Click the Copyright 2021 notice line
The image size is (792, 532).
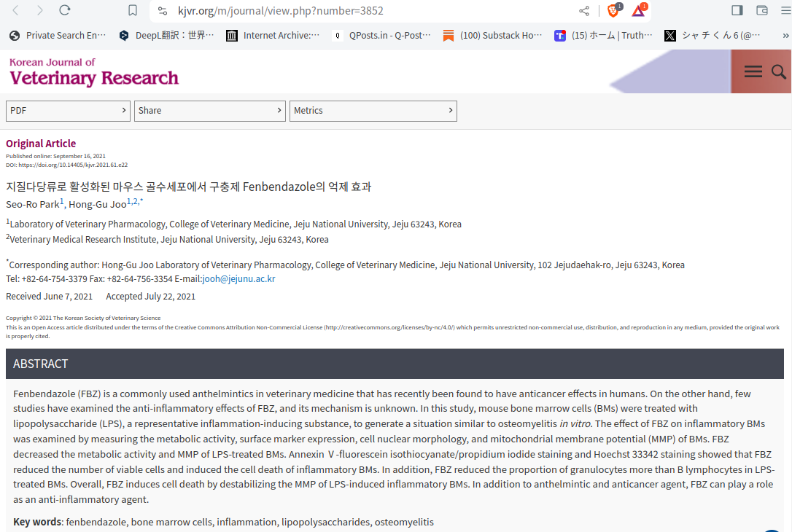pyautogui.click(x=83, y=318)
